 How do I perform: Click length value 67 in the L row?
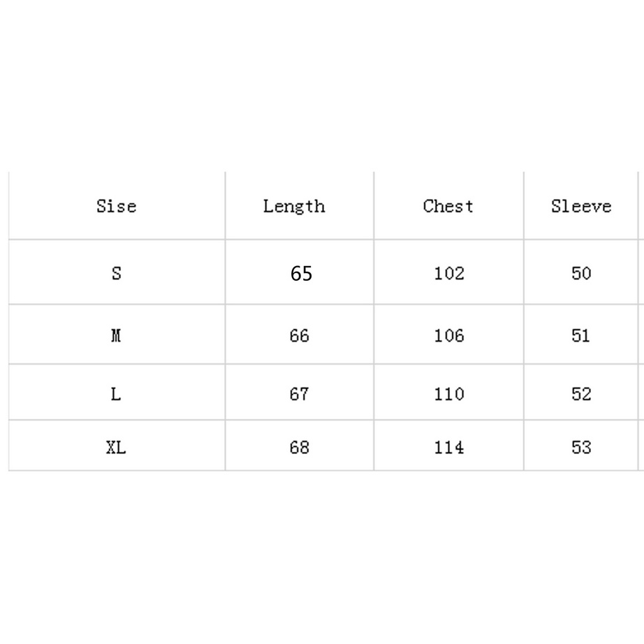[x=299, y=394]
